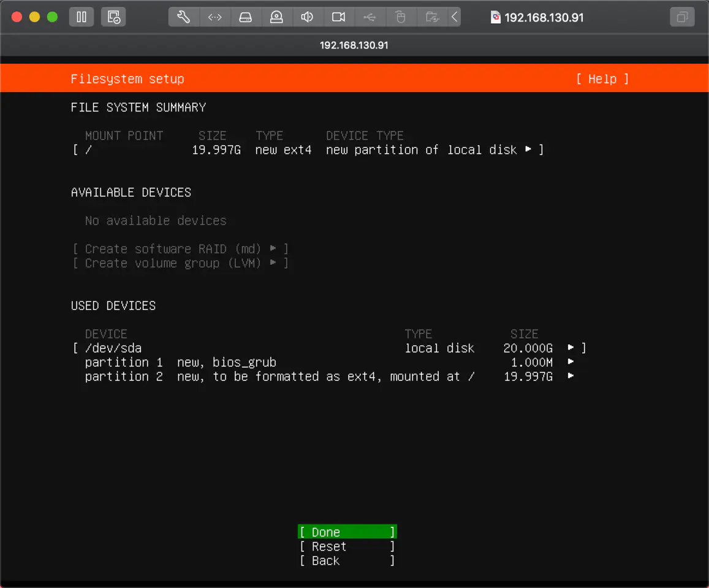Click the shared folders icon
The width and height of the screenshot is (709, 588).
click(432, 17)
